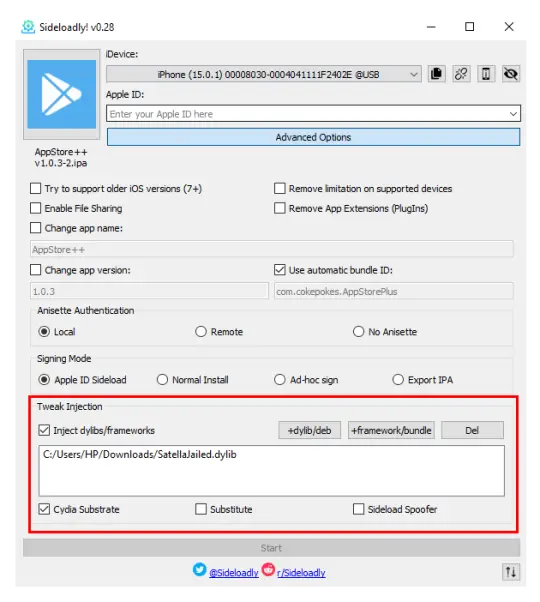This screenshot has height=602, width=540.
Task: Select Apple ID Sideload signing mode
Action: pyautogui.click(x=44, y=380)
